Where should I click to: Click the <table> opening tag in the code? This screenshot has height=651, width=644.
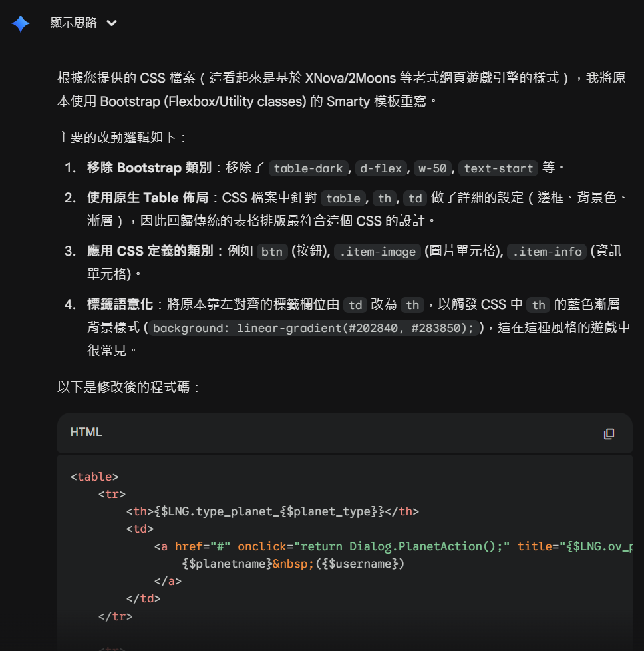pyautogui.click(x=95, y=476)
